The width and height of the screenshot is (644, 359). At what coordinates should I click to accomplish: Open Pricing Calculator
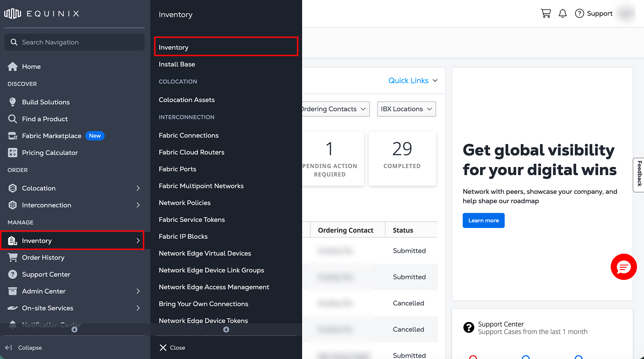pos(50,153)
